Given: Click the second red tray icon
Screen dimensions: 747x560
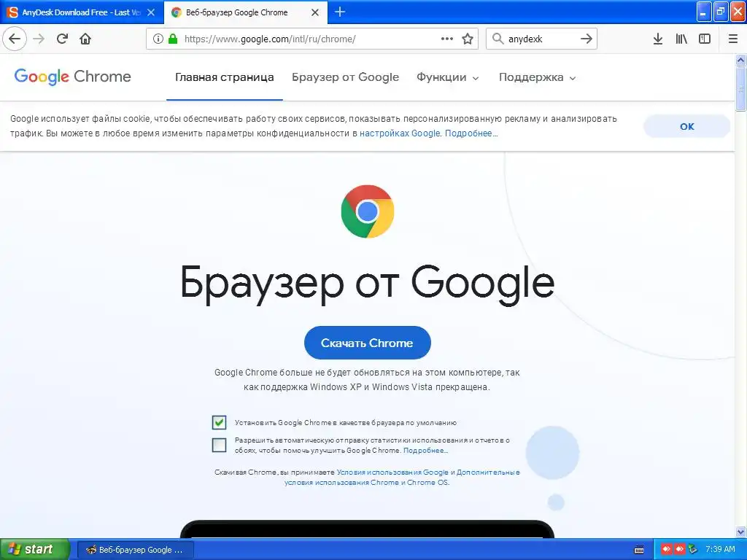Looking at the screenshot, I should point(679,550).
